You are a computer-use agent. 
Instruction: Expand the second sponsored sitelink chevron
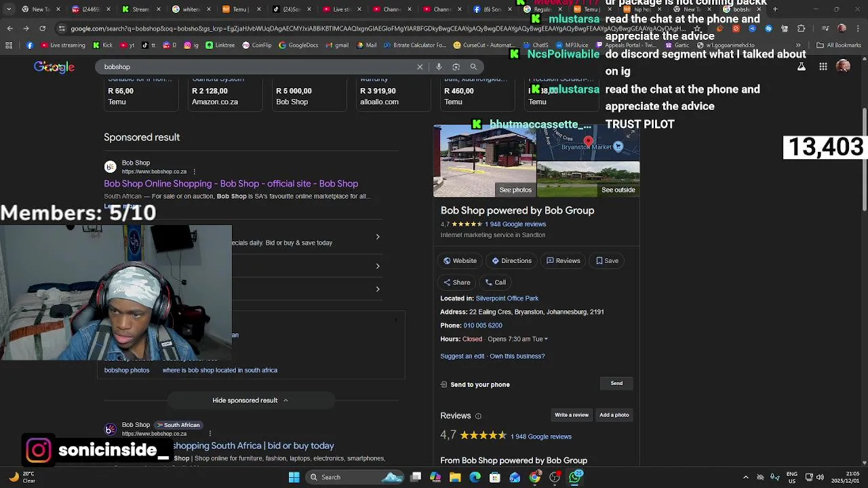coord(378,266)
